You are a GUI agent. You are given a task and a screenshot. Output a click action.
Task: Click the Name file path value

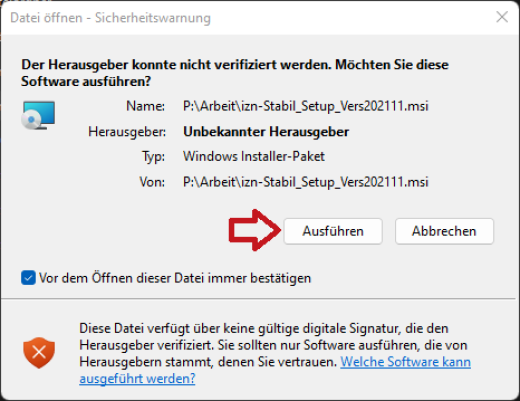pyautogui.click(x=305, y=106)
